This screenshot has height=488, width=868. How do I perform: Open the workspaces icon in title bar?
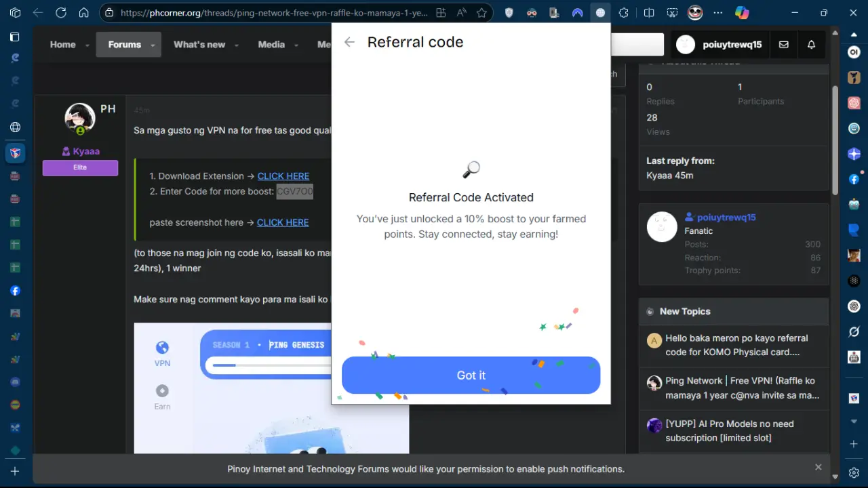tap(15, 12)
